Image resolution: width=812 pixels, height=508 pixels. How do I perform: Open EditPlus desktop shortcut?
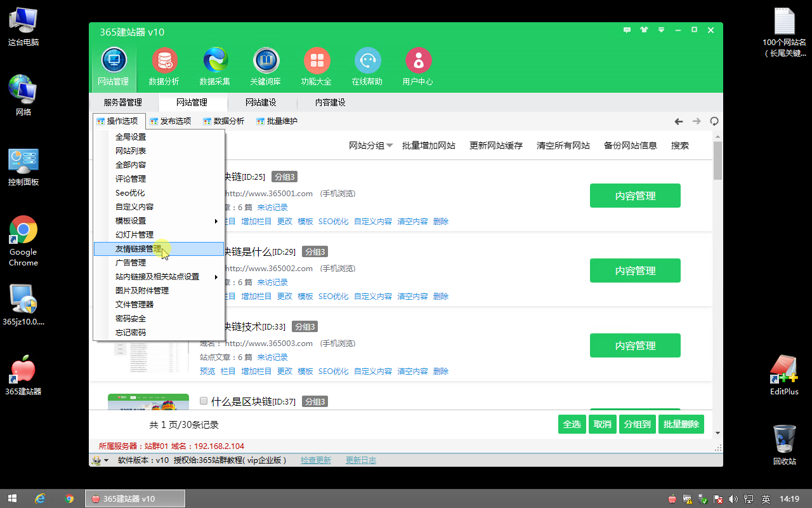pyautogui.click(x=784, y=375)
